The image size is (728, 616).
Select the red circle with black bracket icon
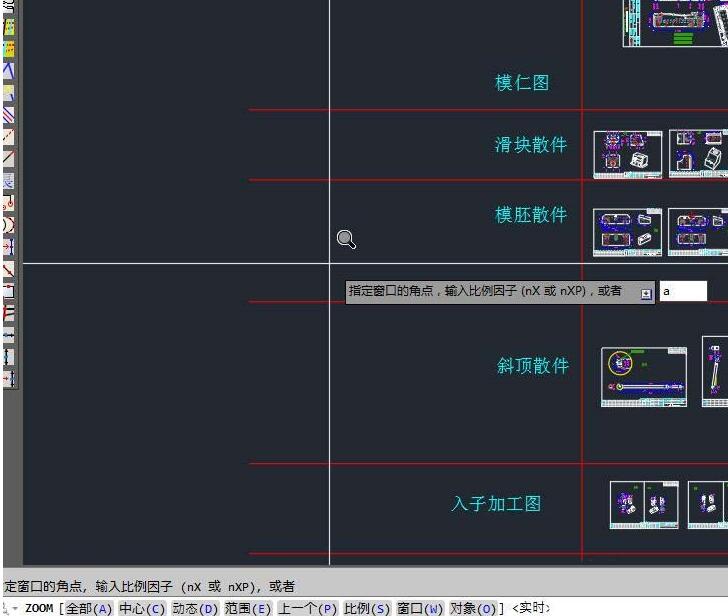click(x=9, y=203)
